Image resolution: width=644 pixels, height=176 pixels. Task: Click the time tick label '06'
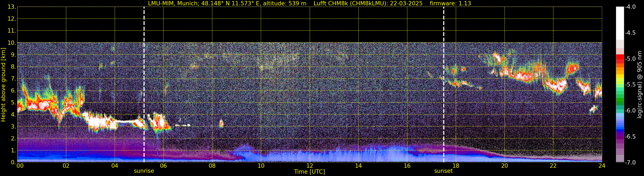point(163,166)
